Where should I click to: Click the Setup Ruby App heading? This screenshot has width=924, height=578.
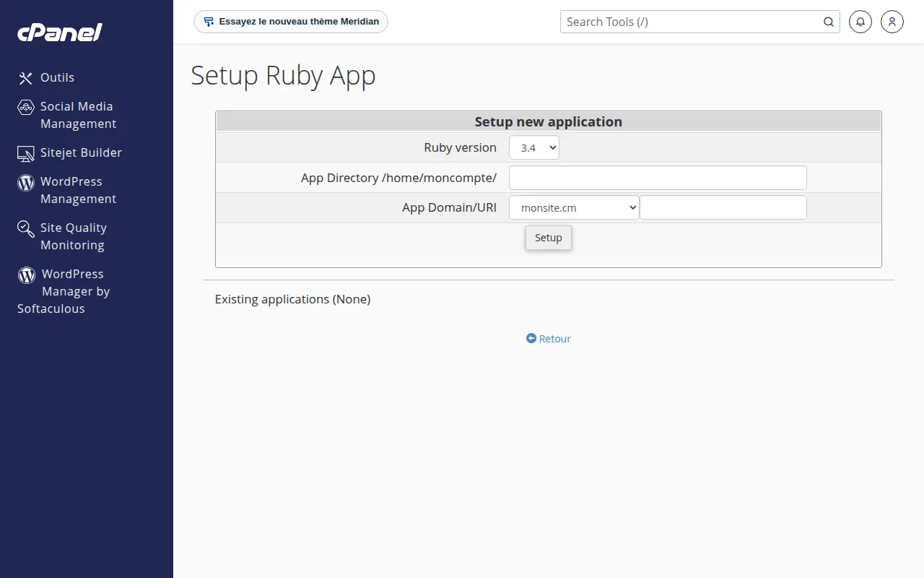click(283, 76)
